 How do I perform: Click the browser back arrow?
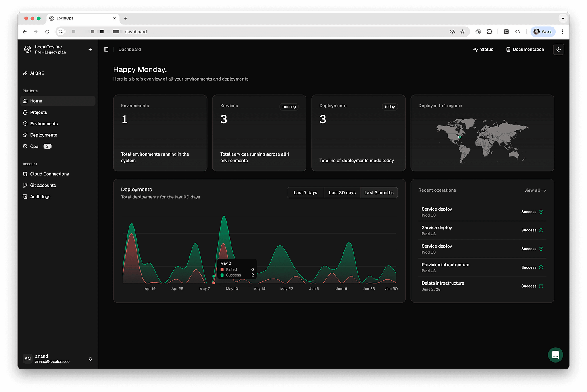(25, 32)
